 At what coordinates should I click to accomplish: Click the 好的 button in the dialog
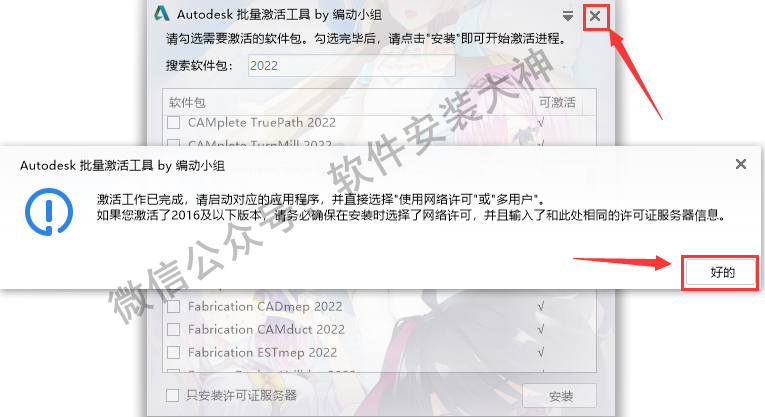tap(721, 272)
